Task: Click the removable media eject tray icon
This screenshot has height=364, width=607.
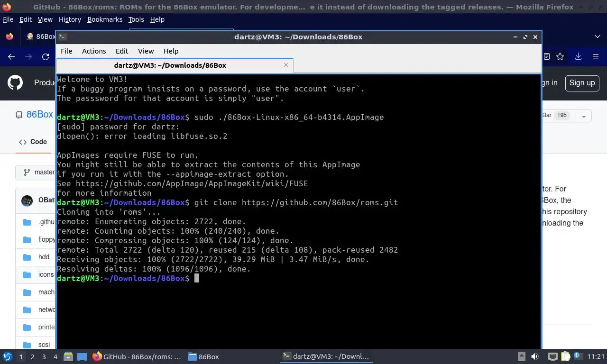Action: 521,356
